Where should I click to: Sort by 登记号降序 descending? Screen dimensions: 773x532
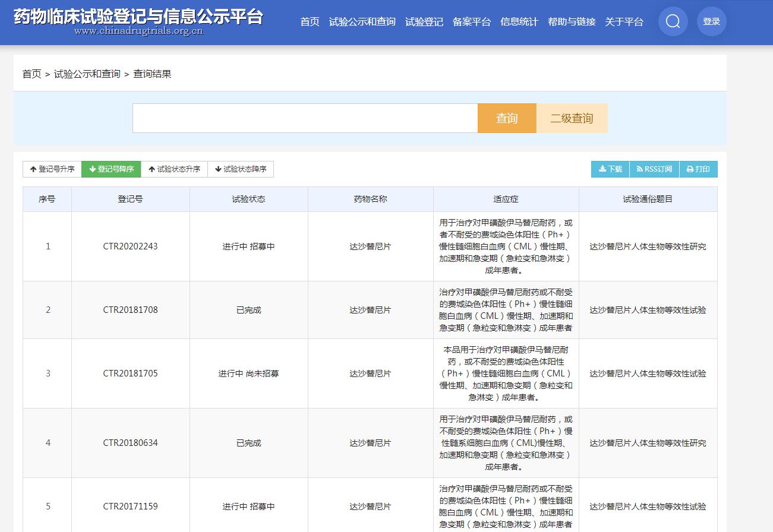pyautogui.click(x=111, y=169)
